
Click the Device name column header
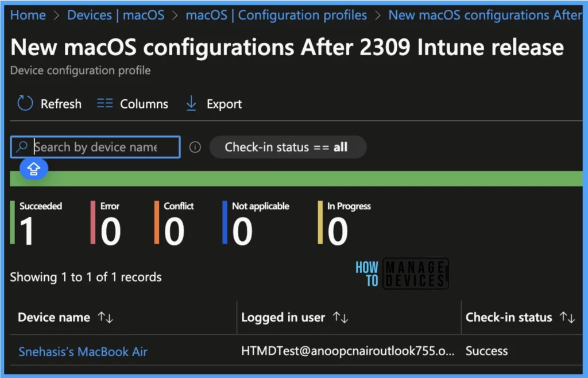tap(54, 317)
